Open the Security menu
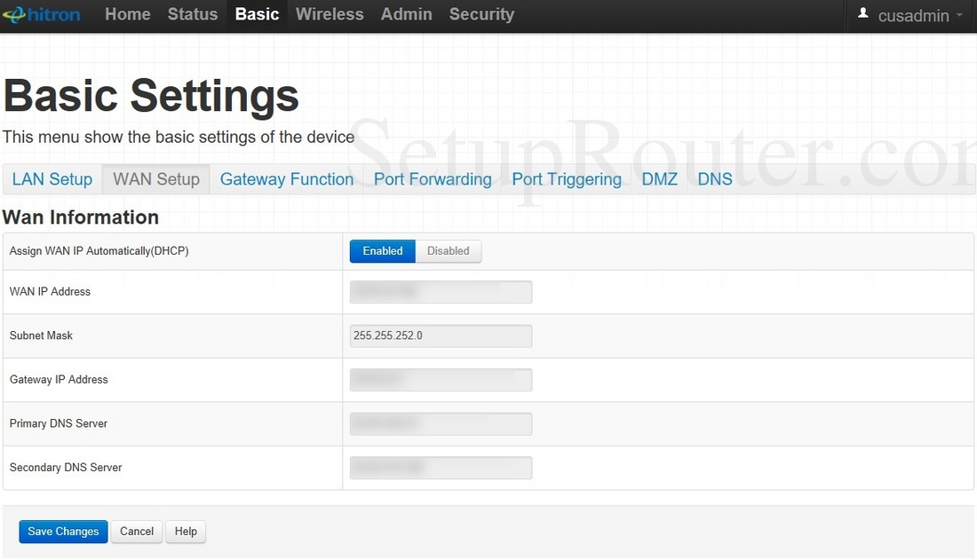The image size is (977, 560). coord(481,15)
